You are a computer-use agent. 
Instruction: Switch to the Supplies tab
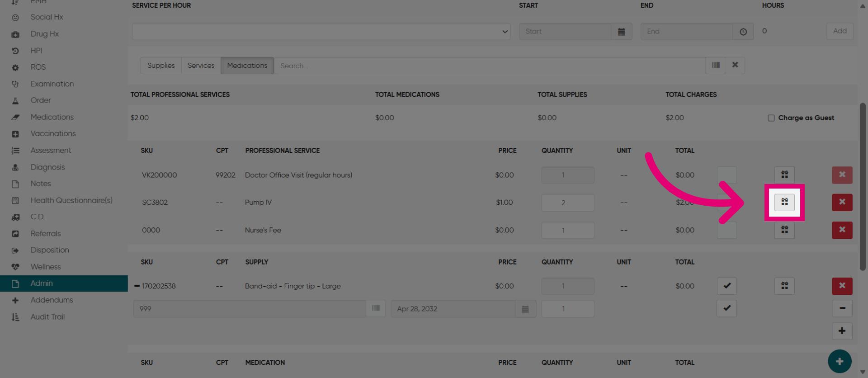161,65
